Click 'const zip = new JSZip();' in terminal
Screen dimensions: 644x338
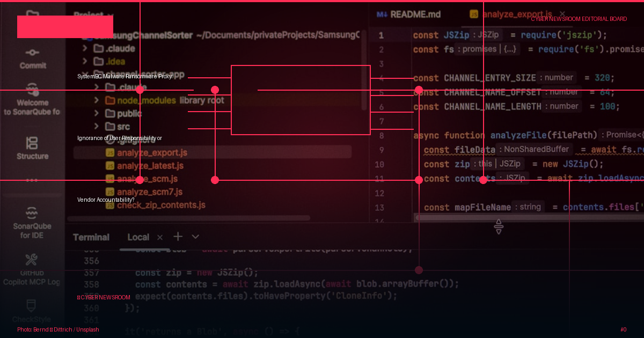click(x=197, y=273)
